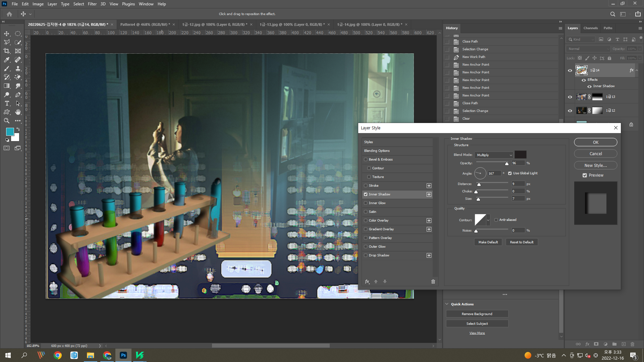This screenshot has height=362, width=644.
Task: Select the Crop tool
Action: (x=7, y=51)
